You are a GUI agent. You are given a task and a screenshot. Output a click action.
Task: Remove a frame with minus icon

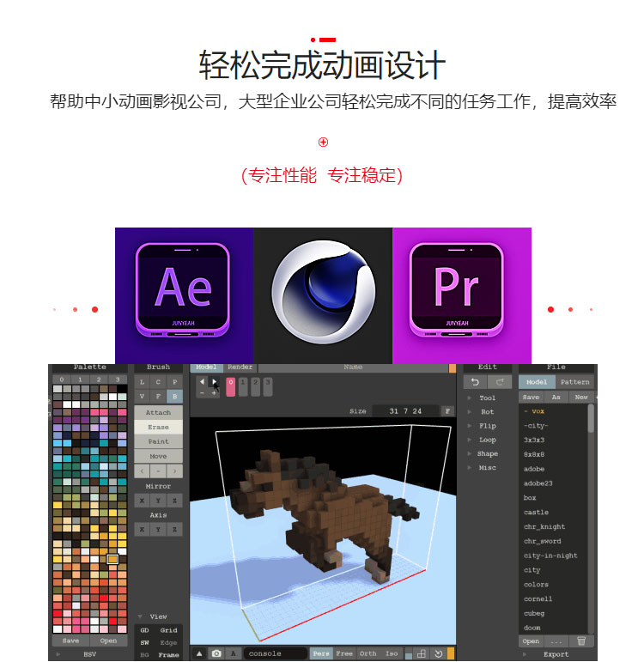point(203,392)
